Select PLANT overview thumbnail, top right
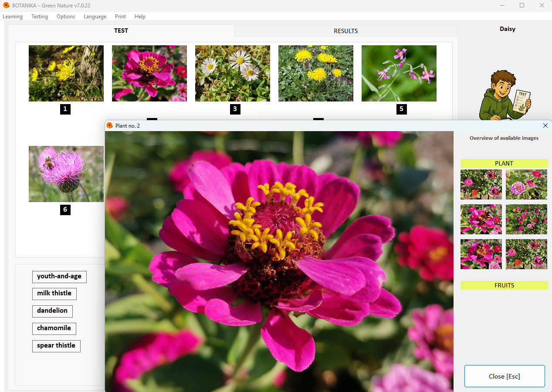The image size is (552, 392). tap(526, 184)
